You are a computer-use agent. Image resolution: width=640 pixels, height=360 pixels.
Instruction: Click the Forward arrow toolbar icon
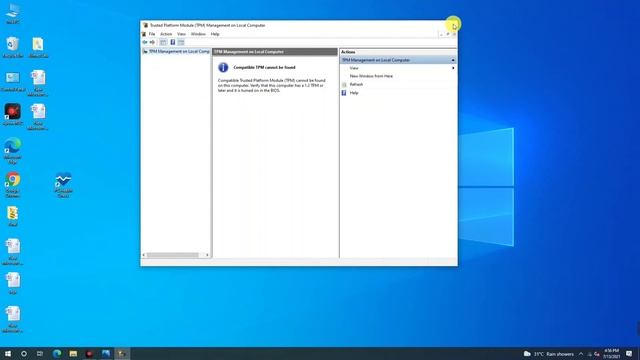click(152, 42)
